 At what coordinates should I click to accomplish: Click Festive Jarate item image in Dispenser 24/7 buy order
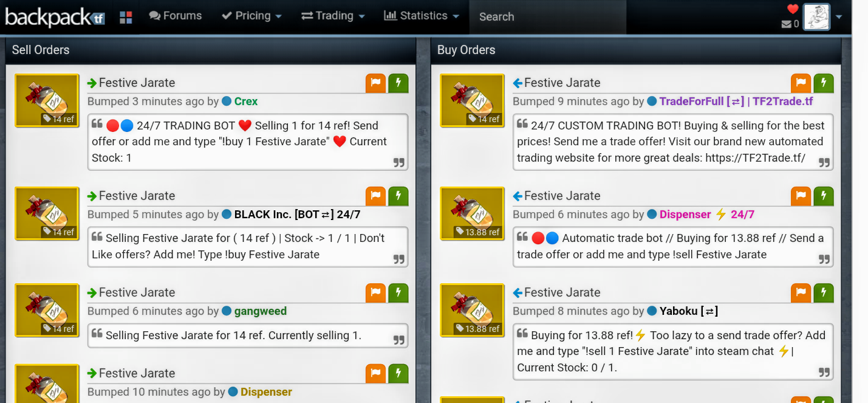[x=472, y=214]
